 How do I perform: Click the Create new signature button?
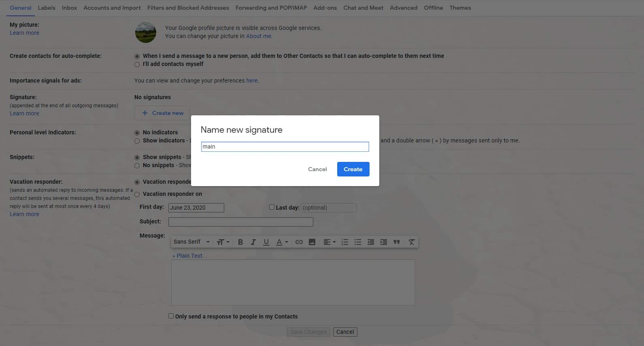coord(162,113)
